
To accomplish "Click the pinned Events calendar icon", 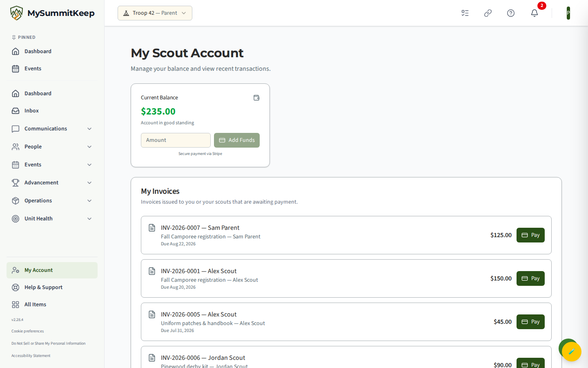I will point(16,69).
